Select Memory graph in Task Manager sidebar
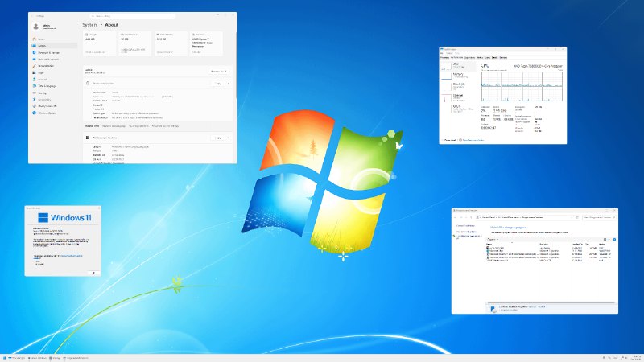The height and width of the screenshot is (362, 644). pos(459,76)
